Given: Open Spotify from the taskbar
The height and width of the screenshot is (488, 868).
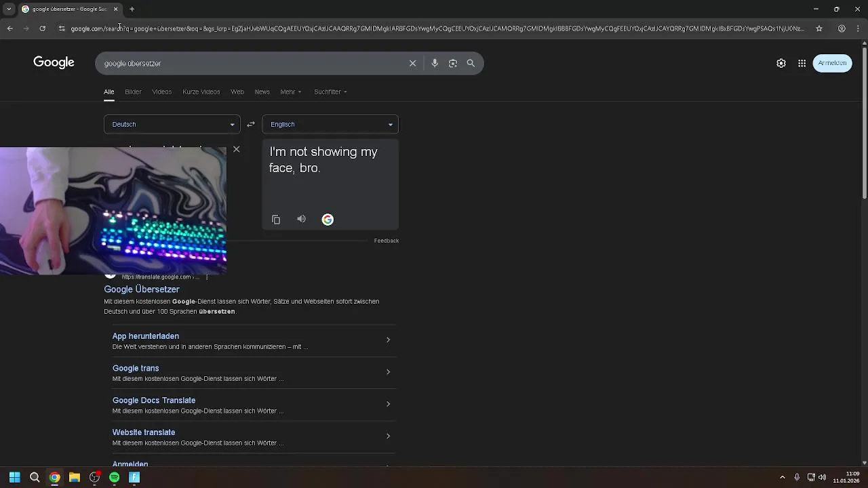Looking at the screenshot, I should click(x=115, y=477).
